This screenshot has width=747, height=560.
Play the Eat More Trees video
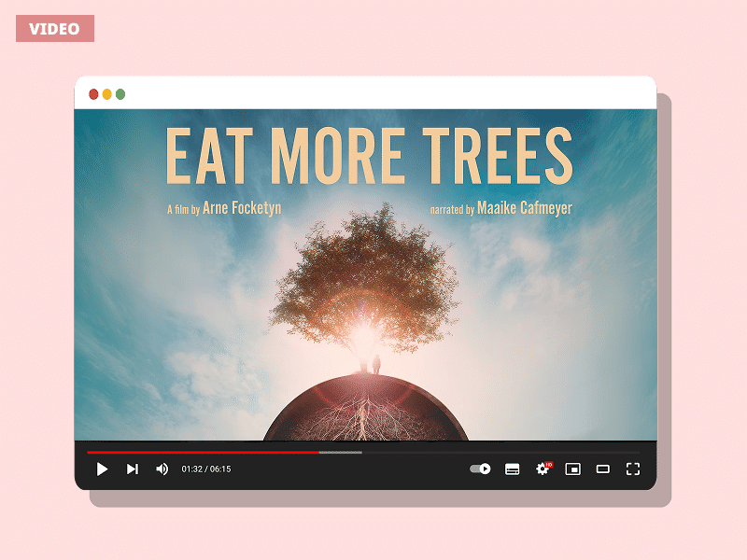click(102, 469)
